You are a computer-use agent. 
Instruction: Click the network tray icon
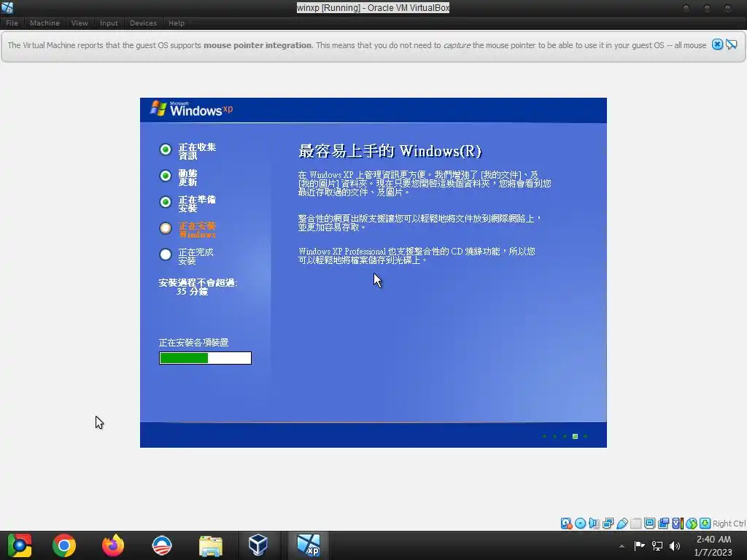(657, 545)
